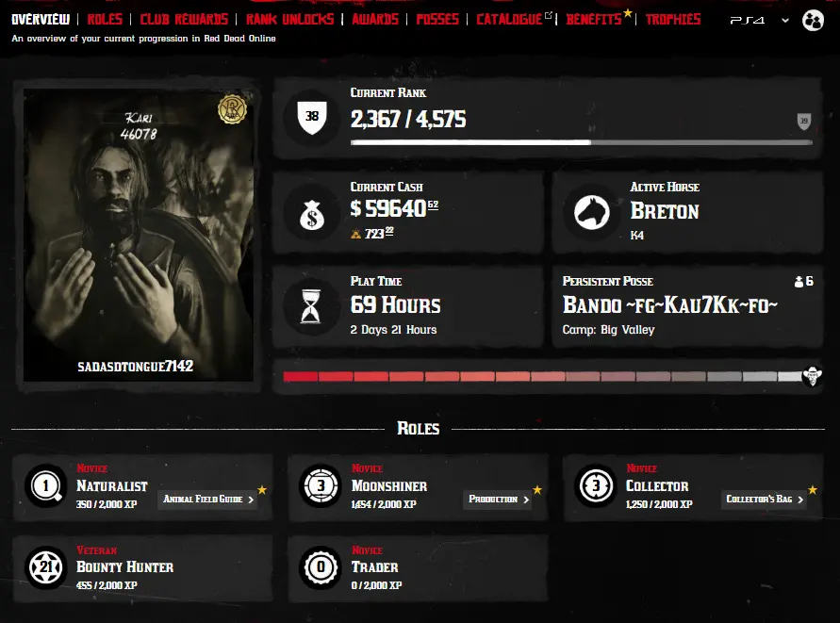Click the Kari character portrait card
Screen dimensions: 840x623
pos(139,236)
